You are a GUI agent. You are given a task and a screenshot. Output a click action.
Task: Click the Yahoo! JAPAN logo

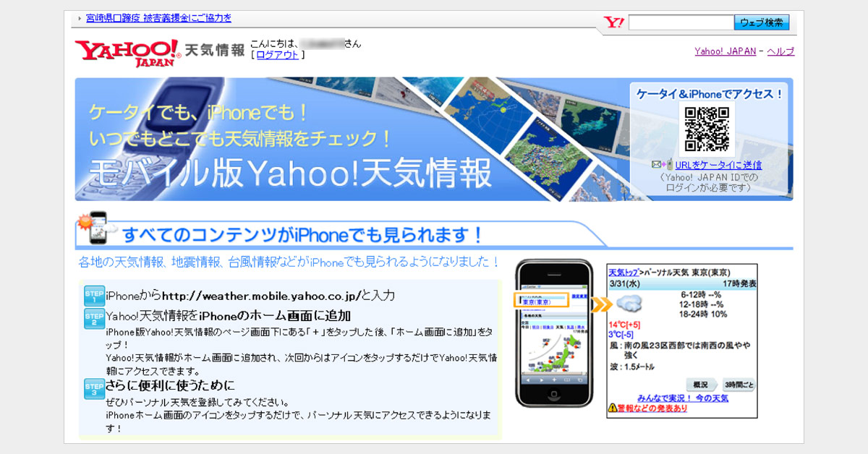(127, 52)
